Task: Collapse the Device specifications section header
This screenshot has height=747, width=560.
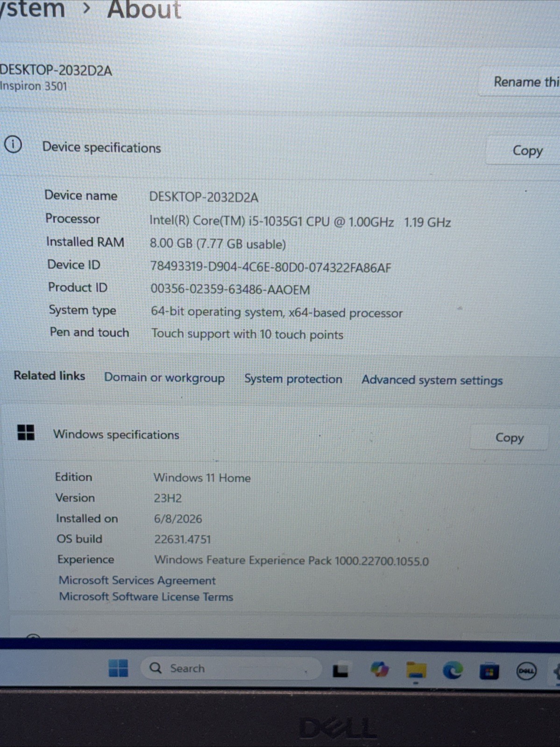Action: click(x=280, y=147)
